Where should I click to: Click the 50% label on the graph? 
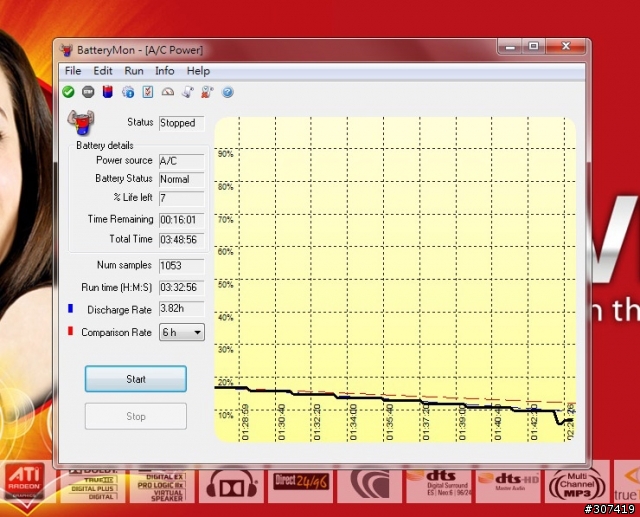click(x=225, y=284)
